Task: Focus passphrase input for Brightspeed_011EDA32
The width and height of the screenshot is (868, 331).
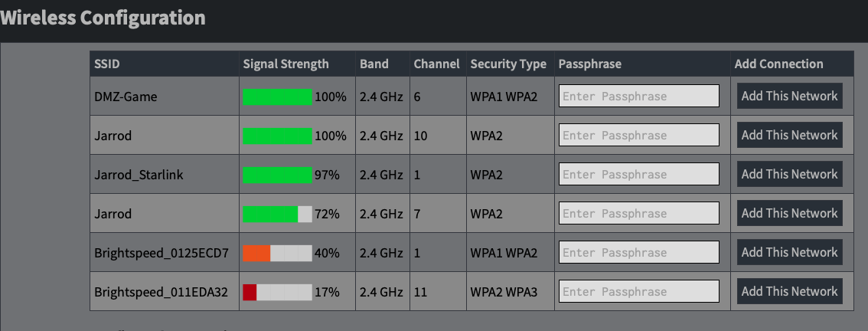Action: click(x=638, y=292)
